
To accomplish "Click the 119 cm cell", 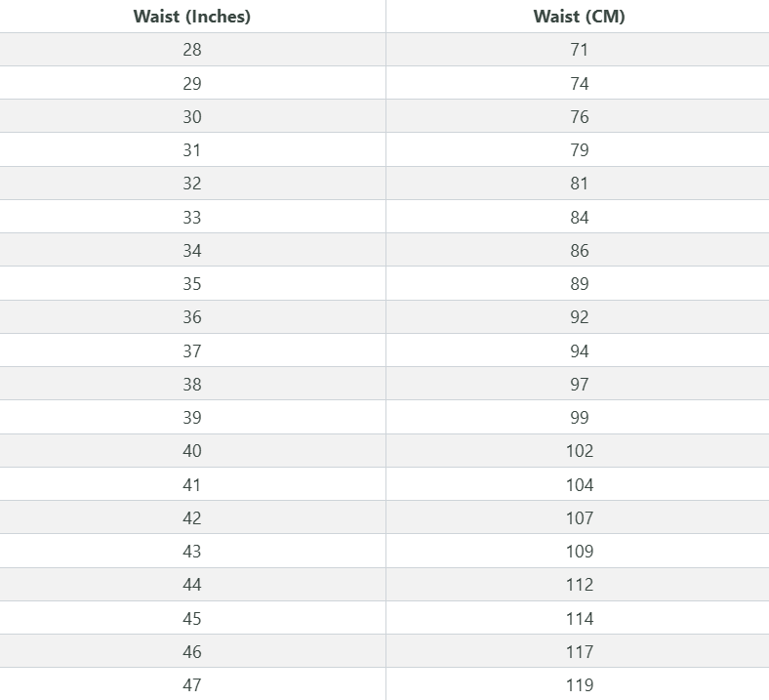I will pos(580,684).
